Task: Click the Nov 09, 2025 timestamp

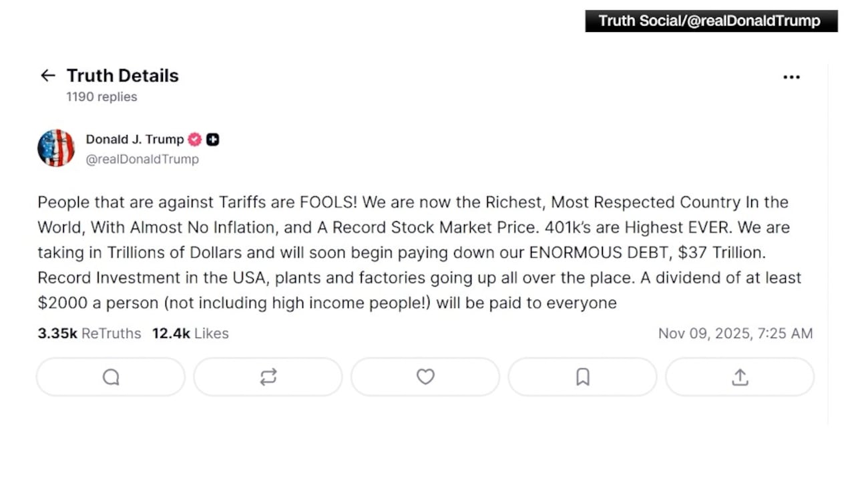Action: [x=735, y=333]
